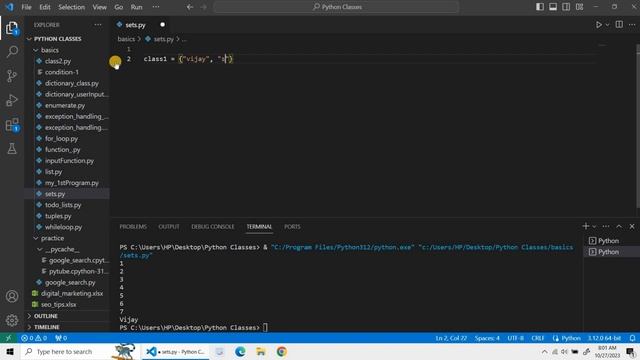Run Python file with play button
The image size is (640, 360).
598,25
